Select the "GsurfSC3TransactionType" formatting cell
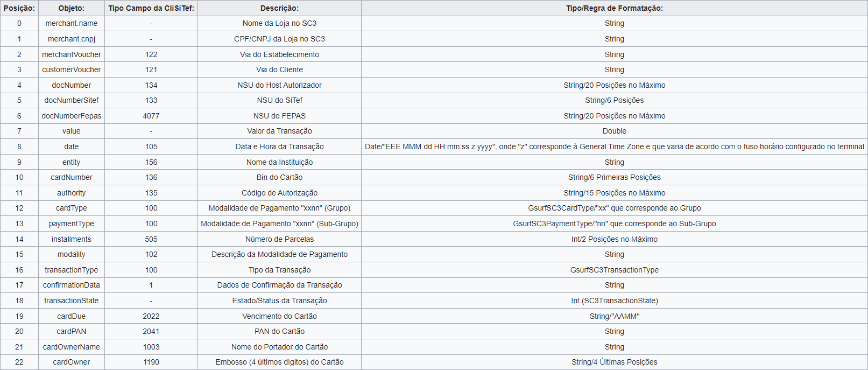 614,270
